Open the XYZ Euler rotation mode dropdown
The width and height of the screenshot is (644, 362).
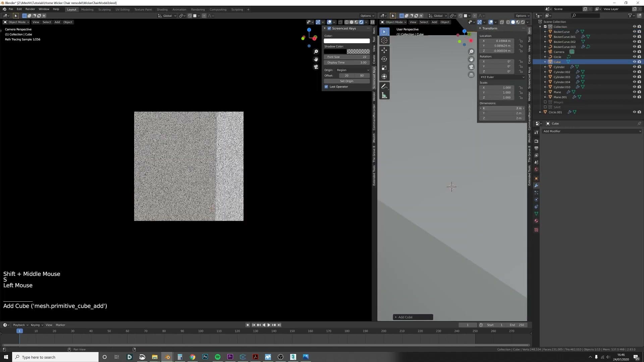502,77
